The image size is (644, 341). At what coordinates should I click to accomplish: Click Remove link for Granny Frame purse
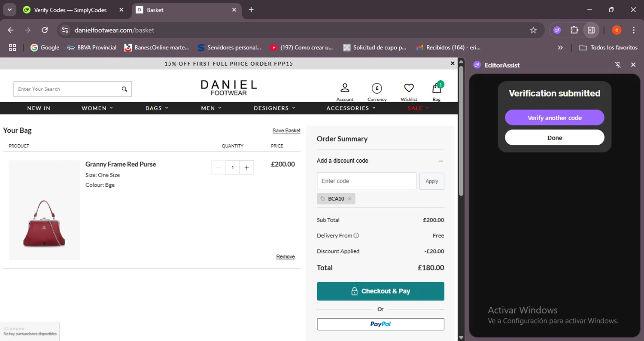coord(286,257)
